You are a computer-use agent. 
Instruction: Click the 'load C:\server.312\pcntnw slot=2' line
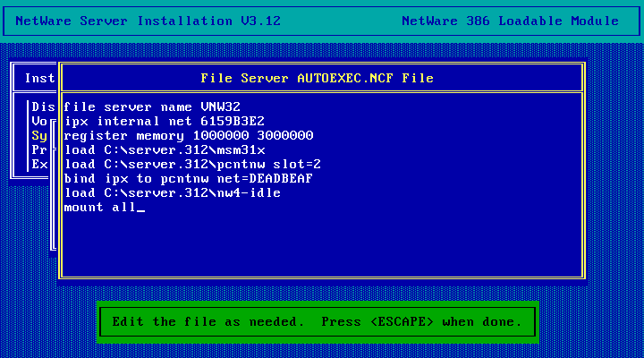click(192, 165)
